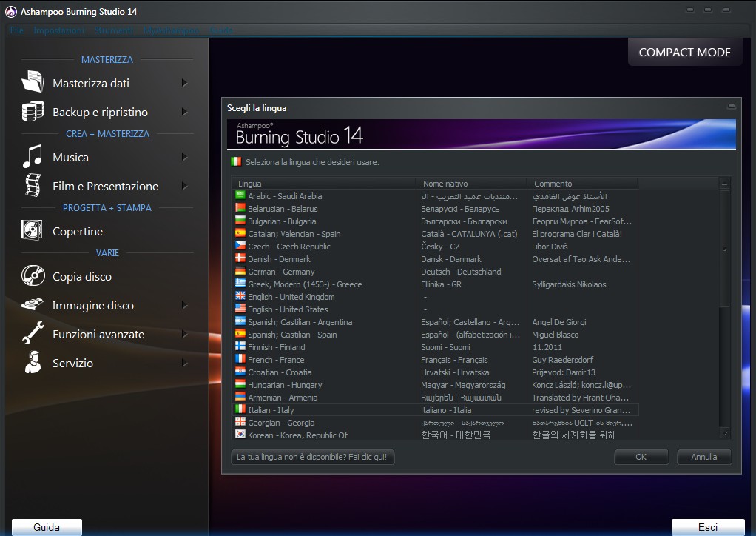Click the Ashampoo flame logo in title bar

pos(10,12)
